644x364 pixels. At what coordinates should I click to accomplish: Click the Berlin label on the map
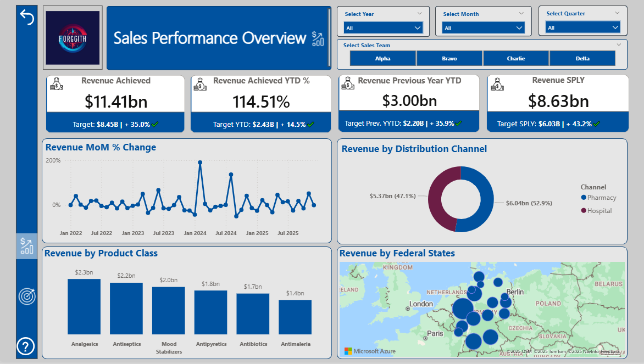[x=515, y=292]
